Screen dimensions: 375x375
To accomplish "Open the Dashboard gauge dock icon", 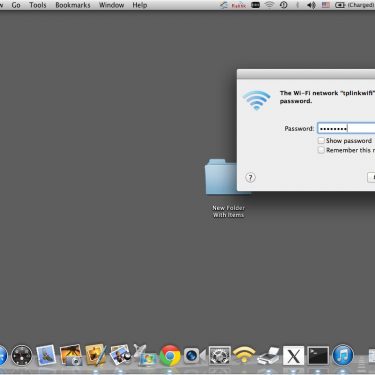I will (x=22, y=355).
